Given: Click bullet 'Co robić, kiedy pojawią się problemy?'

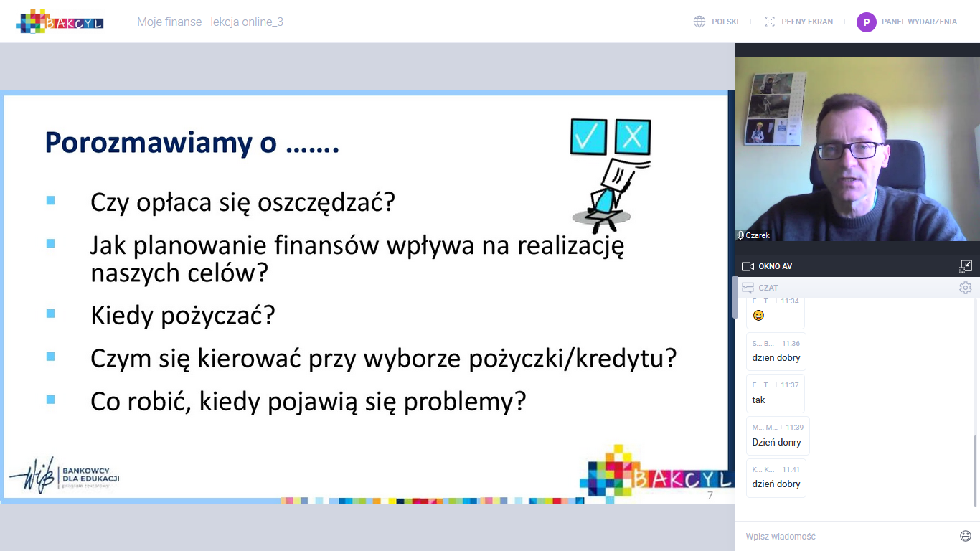Looking at the screenshot, I should (308, 402).
